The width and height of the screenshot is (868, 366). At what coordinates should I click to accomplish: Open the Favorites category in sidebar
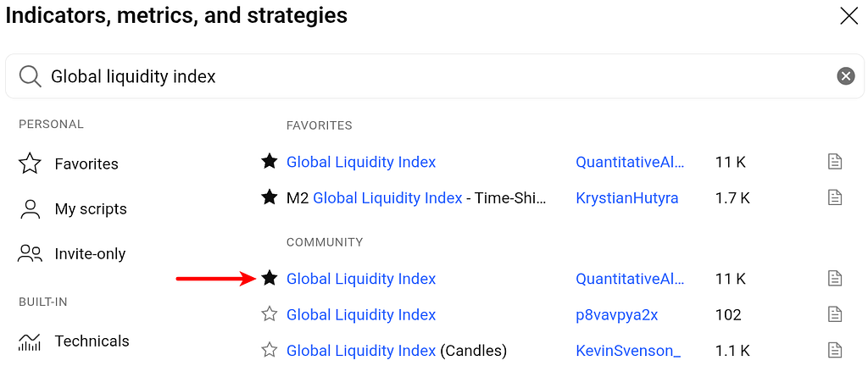point(69,164)
